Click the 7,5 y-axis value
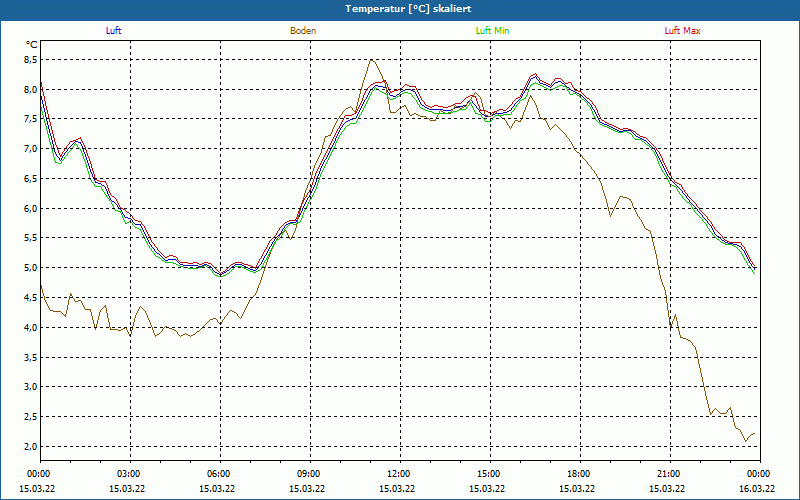The height and width of the screenshot is (500, 800). click(31, 119)
